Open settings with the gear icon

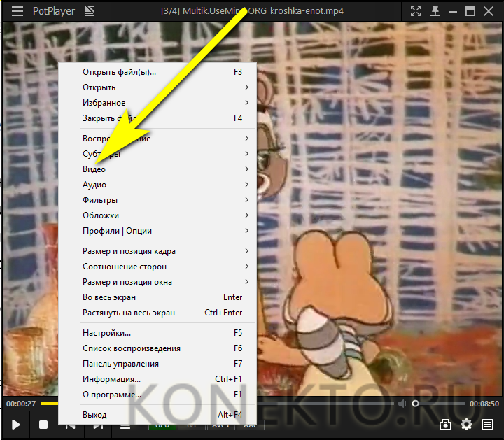click(x=466, y=425)
